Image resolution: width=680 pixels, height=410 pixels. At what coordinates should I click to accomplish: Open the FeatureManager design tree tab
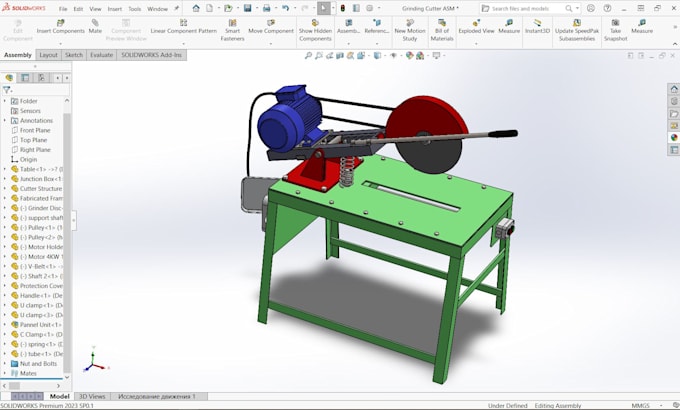pyautogui.click(x=9, y=78)
